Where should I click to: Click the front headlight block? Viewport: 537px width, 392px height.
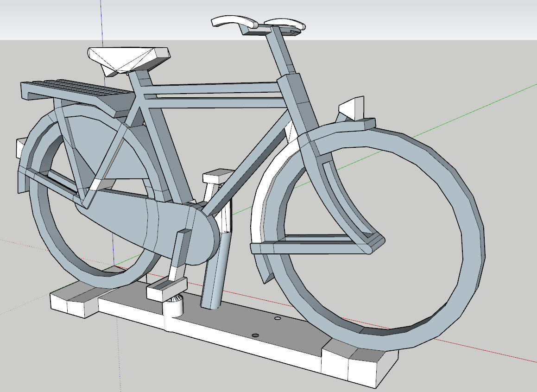[x=353, y=107]
